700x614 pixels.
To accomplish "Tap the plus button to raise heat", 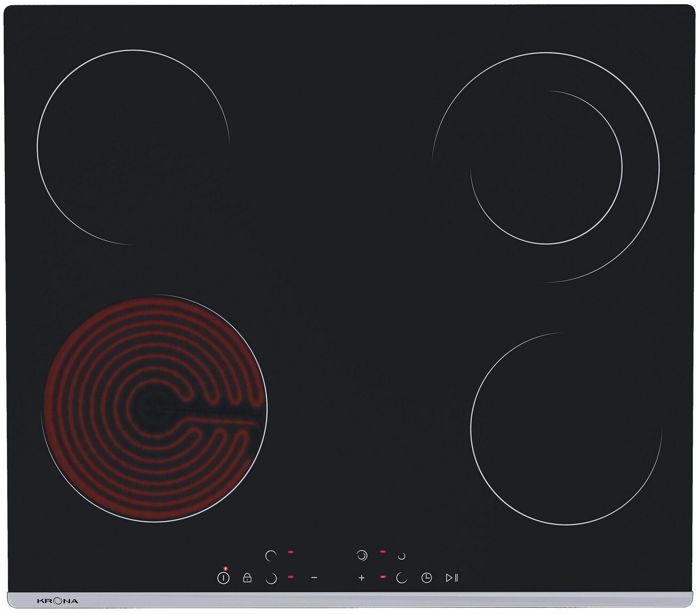I will coord(361,578).
